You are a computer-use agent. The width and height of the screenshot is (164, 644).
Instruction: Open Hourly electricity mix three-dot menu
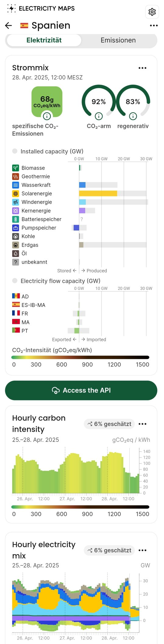pyautogui.click(x=142, y=550)
